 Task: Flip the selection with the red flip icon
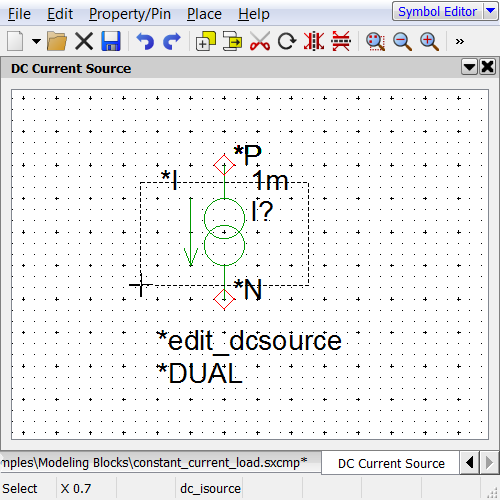[341, 41]
